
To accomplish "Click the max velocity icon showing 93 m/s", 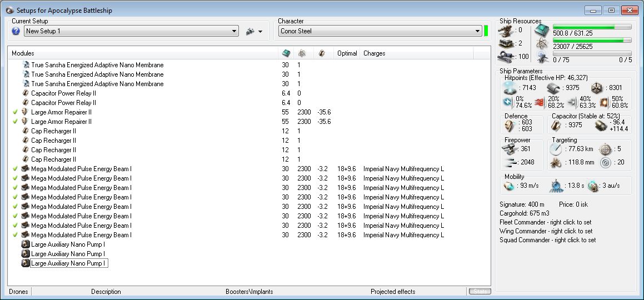I will click(509, 186).
